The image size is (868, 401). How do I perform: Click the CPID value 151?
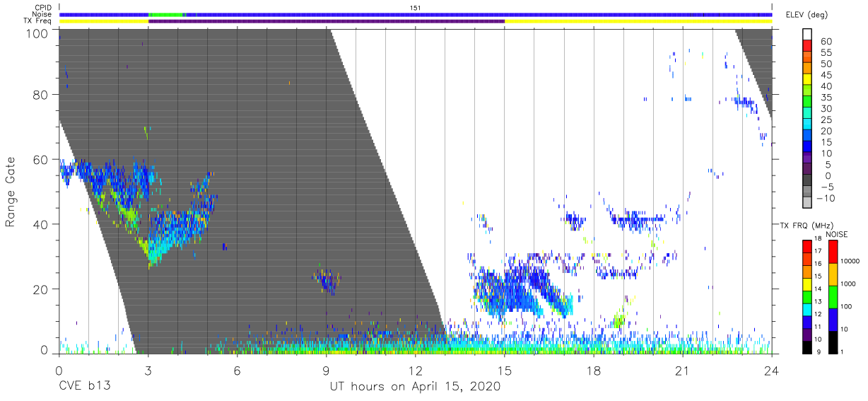click(415, 8)
